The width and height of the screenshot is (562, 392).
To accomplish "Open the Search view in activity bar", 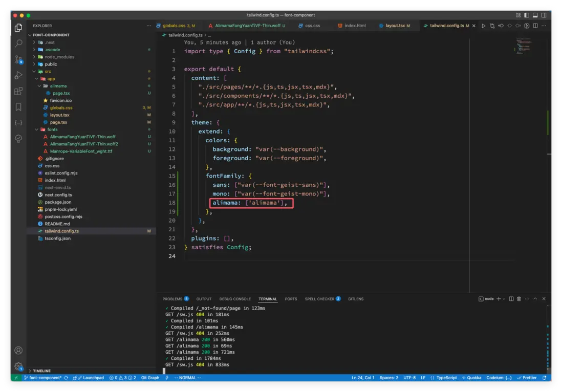I will click(x=18, y=43).
